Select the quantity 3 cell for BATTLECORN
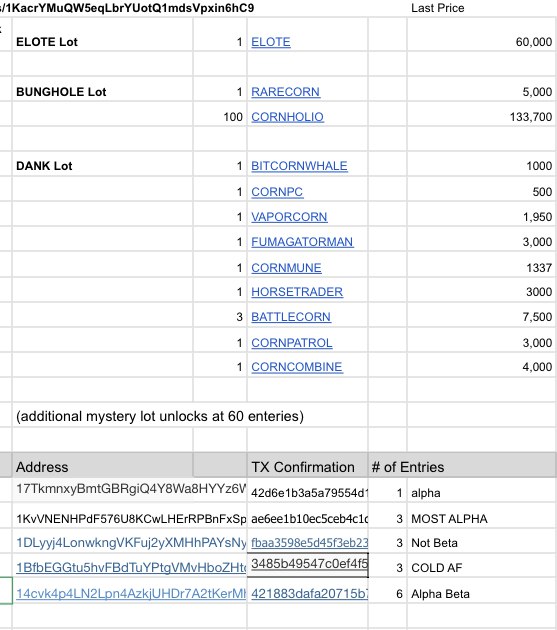The image size is (557, 630). coord(220,315)
